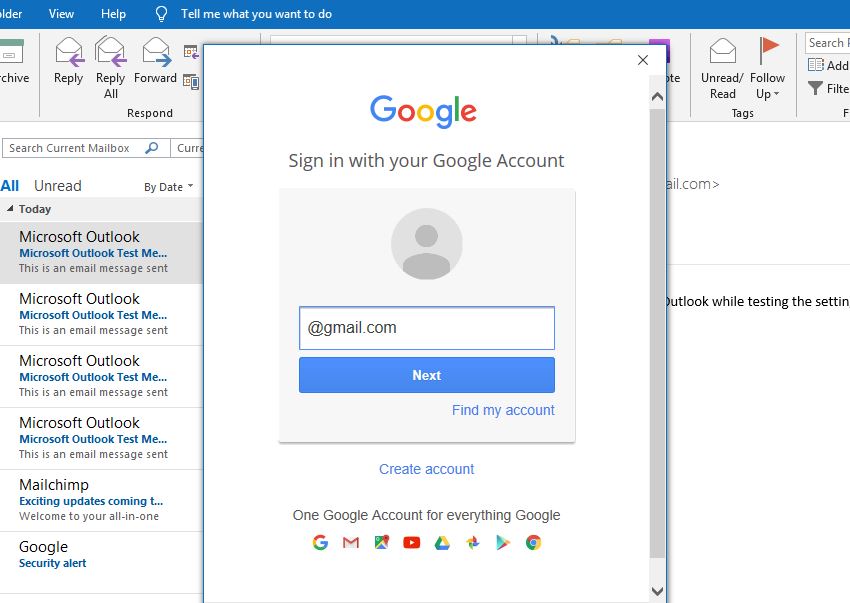850x603 pixels.
Task: Open the By Date sort dropdown
Action: [x=169, y=187]
